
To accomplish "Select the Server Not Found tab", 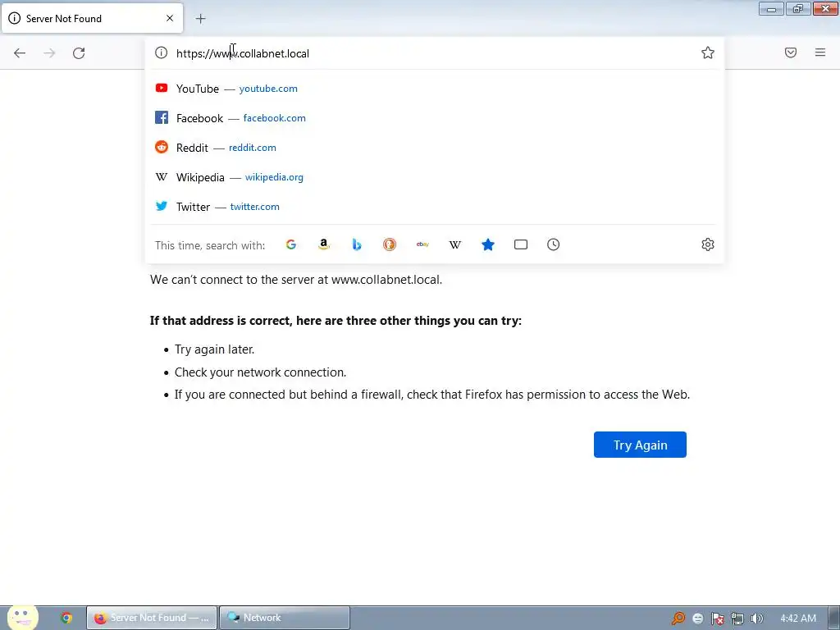I will pyautogui.click(x=92, y=18).
